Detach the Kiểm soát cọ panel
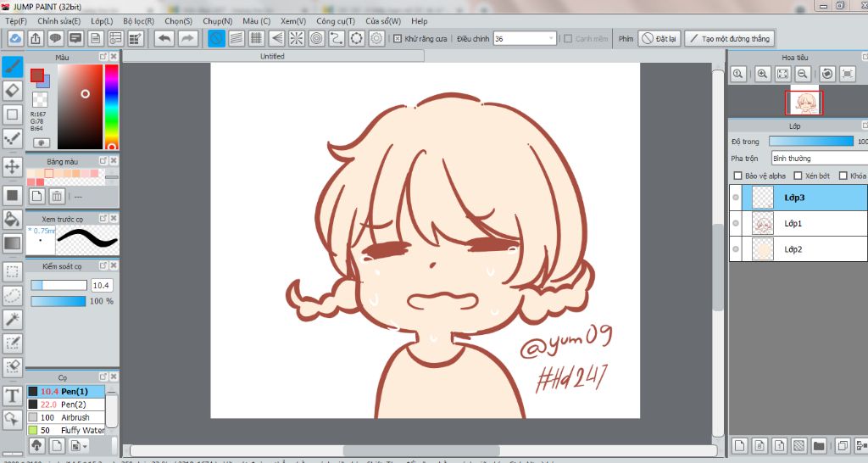The height and width of the screenshot is (463, 868). tap(103, 265)
